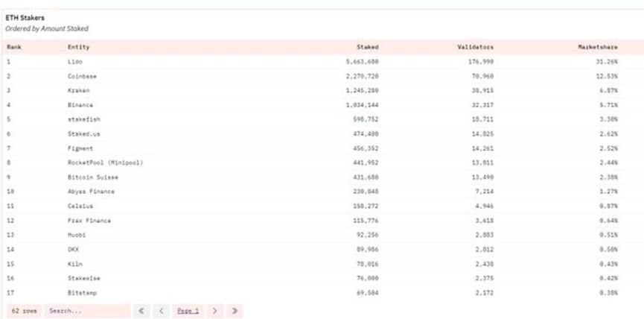This screenshot has width=644, height=319.
Task: Click the ETH Stakers table title
Action: click(25, 18)
